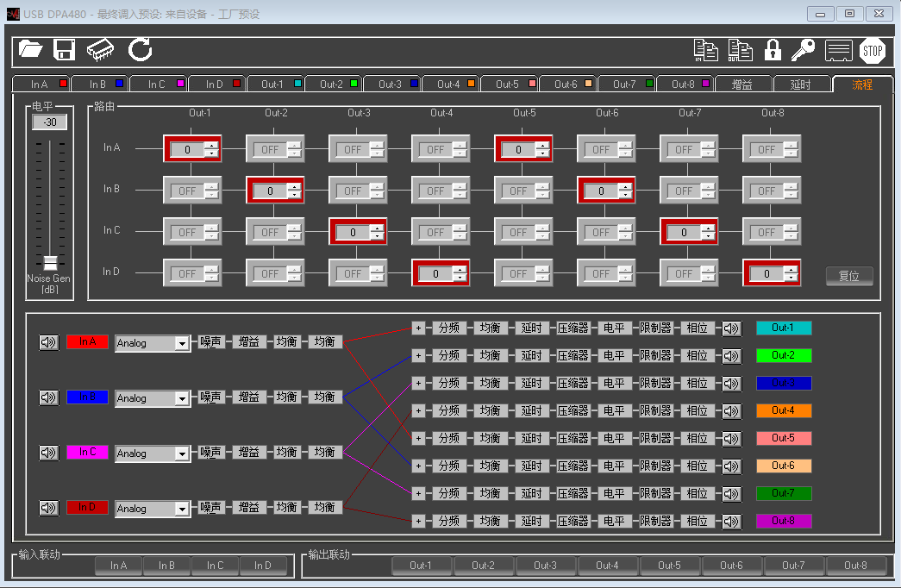Mute Out-7 speaker icon
This screenshot has height=588, width=901.
(x=731, y=494)
